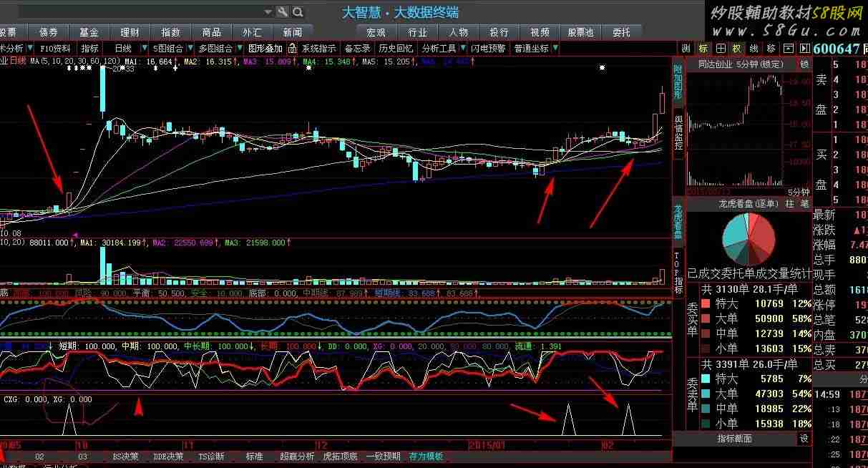The image size is (868, 468).
Task: Open the 债券 bonds menu tab
Action: coord(49,32)
